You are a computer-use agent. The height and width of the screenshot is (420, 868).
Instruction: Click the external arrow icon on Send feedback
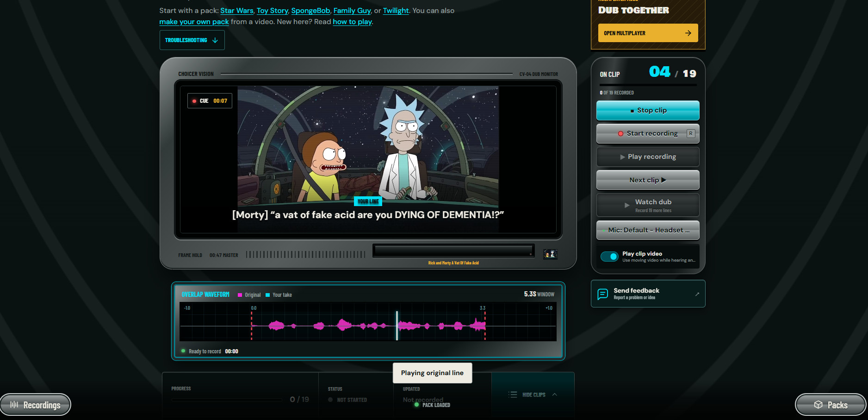point(697,294)
